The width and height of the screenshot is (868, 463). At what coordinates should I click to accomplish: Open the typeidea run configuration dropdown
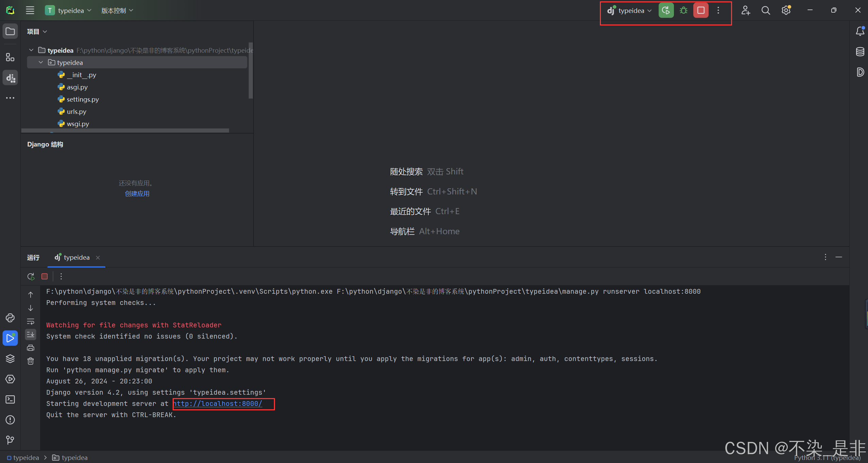tap(629, 11)
